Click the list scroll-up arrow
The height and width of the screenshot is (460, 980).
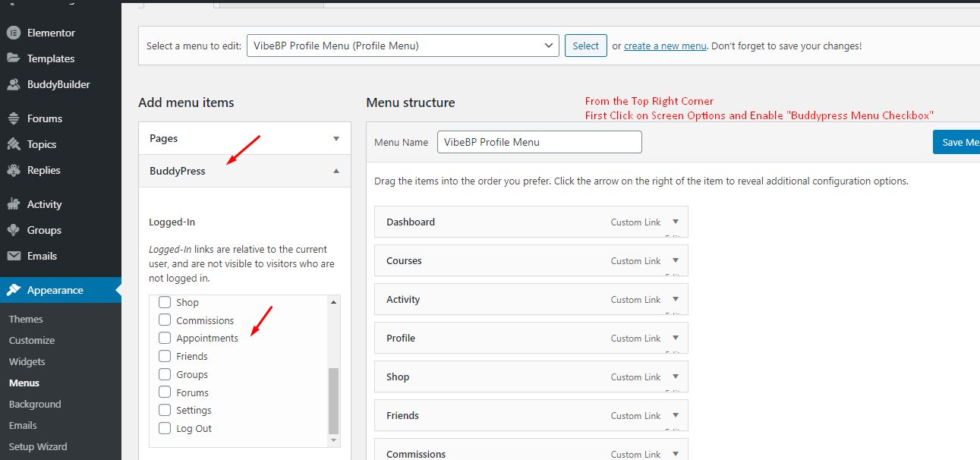click(x=333, y=302)
